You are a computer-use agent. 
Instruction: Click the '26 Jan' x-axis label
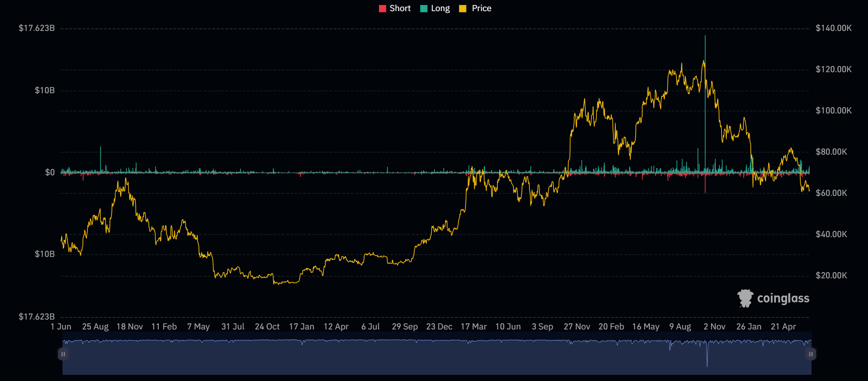(749, 327)
